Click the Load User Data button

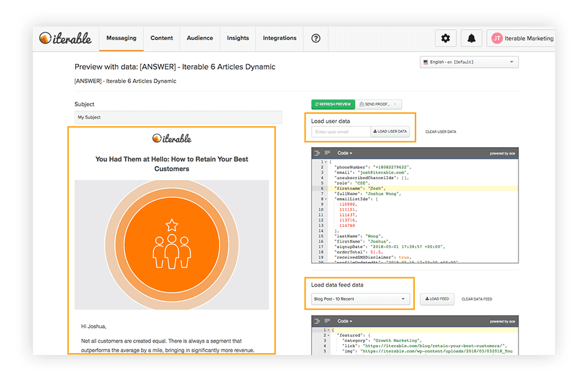pos(390,132)
